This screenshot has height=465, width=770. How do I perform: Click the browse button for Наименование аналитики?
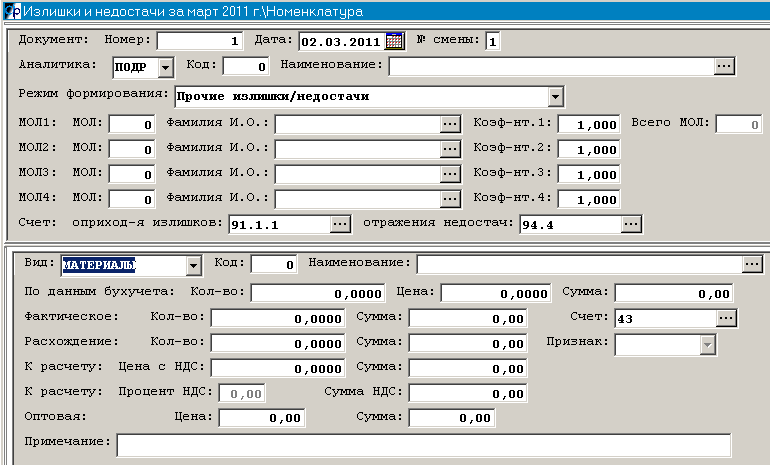(x=725, y=66)
